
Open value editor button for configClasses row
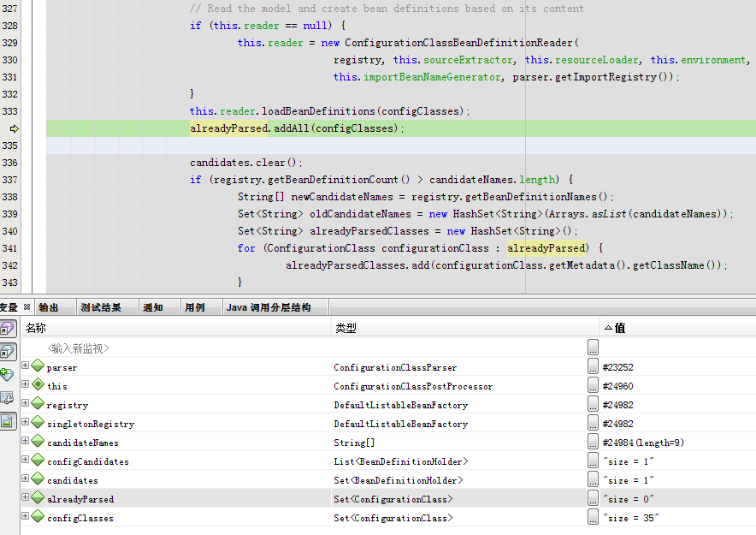click(x=593, y=516)
